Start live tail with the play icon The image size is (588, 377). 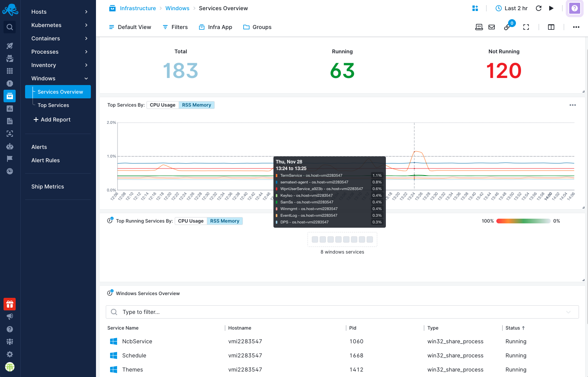pyautogui.click(x=551, y=8)
